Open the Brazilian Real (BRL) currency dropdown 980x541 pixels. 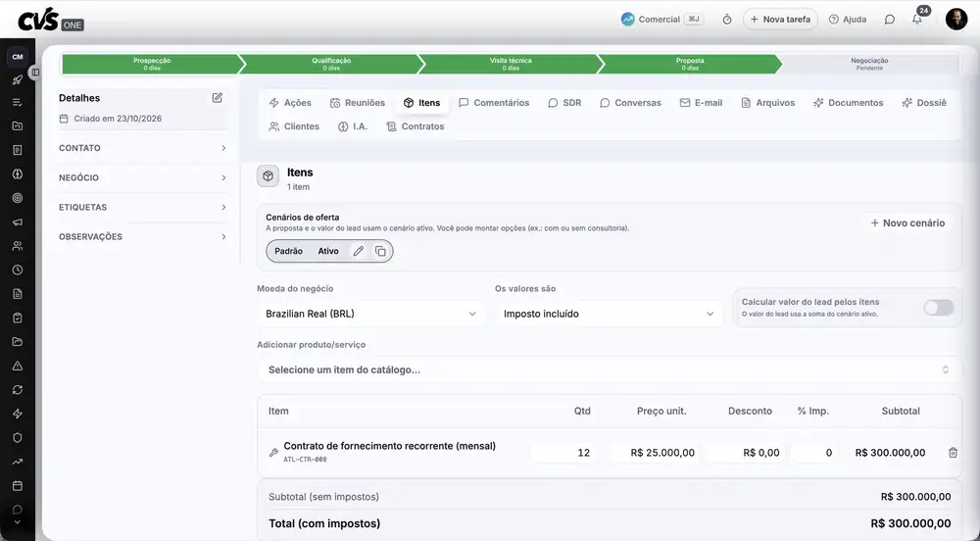pyautogui.click(x=370, y=314)
